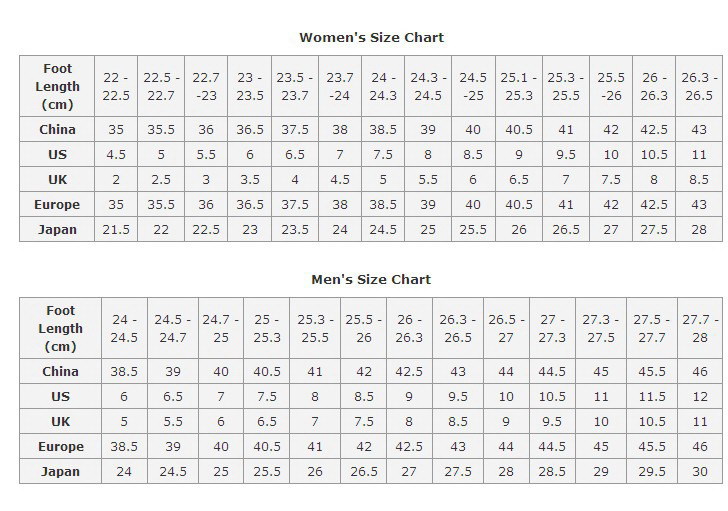This screenshot has height=511, width=728.
Task: Click the Japan row label in men's chart
Action: 61,471
